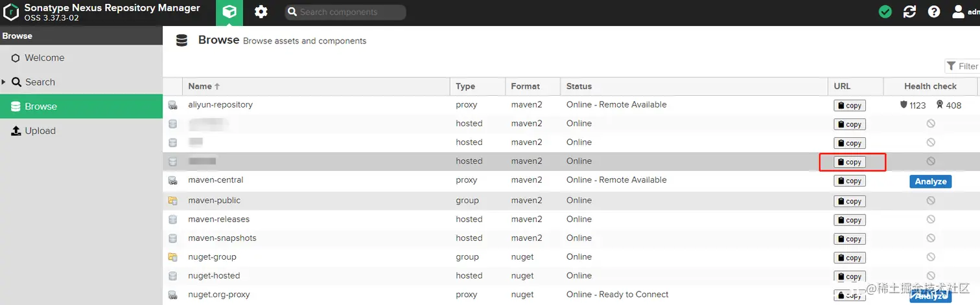
Task: Click the Sonatype Nexus logo icon
Action: [11, 12]
